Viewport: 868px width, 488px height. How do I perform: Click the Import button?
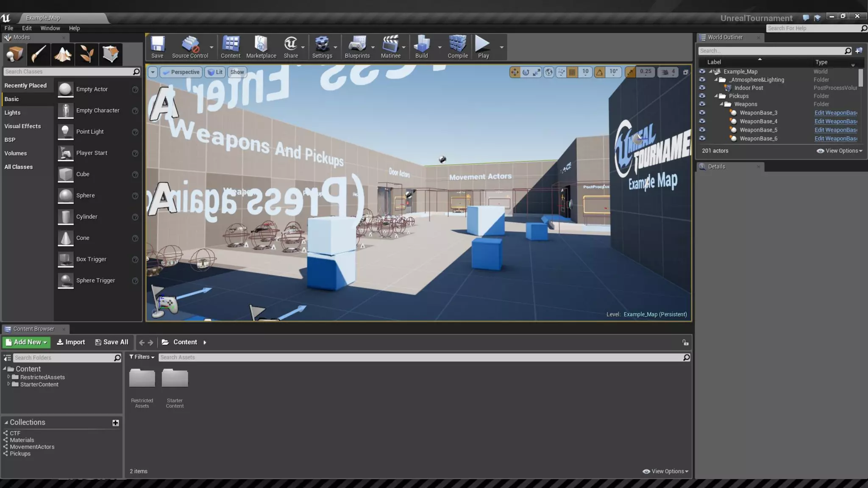[71, 342]
